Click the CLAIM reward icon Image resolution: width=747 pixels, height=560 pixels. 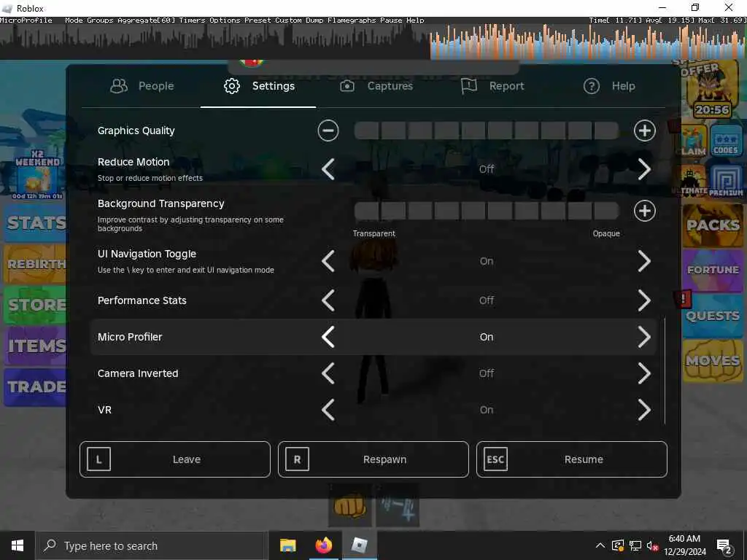tap(694, 141)
